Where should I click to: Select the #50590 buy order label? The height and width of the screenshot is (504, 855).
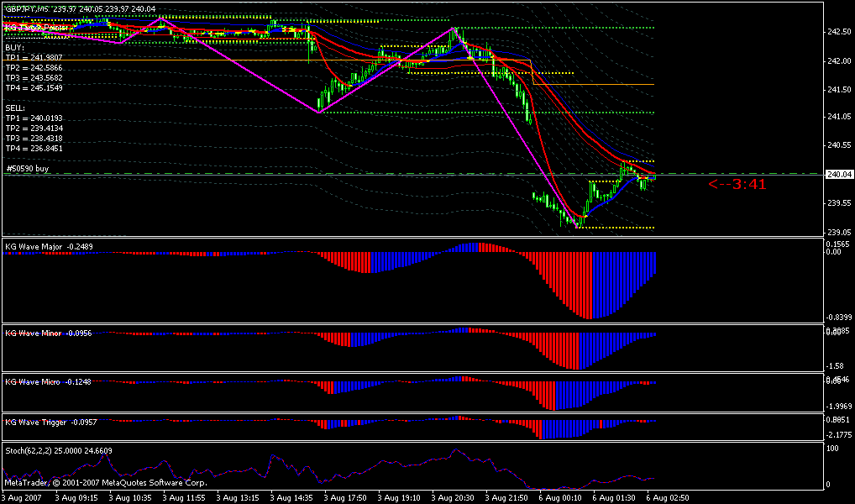coord(28,169)
